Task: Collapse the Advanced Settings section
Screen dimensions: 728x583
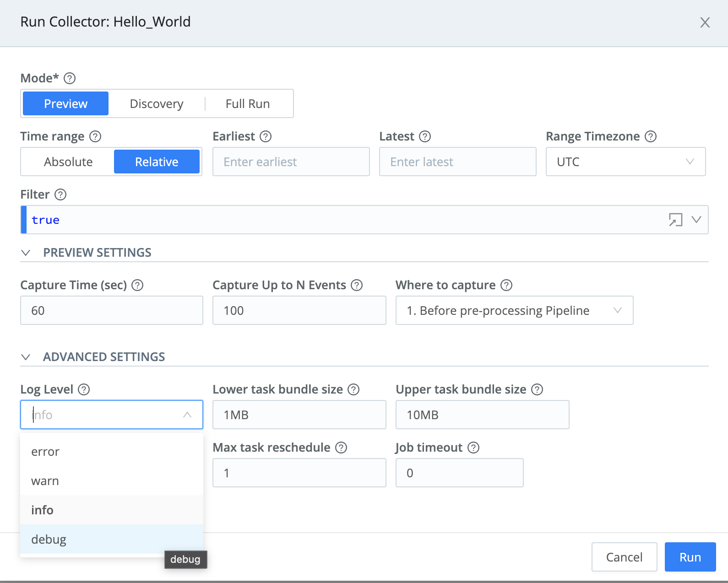Action: click(x=26, y=357)
